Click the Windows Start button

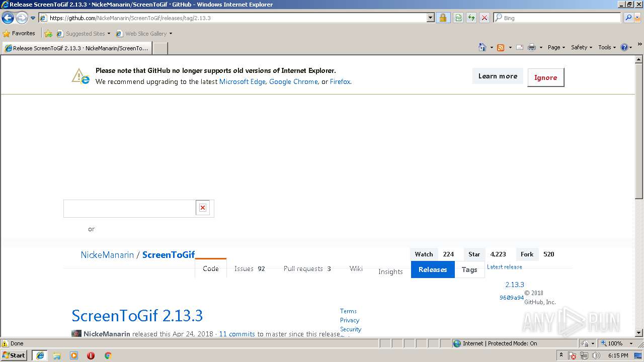pos(14,355)
